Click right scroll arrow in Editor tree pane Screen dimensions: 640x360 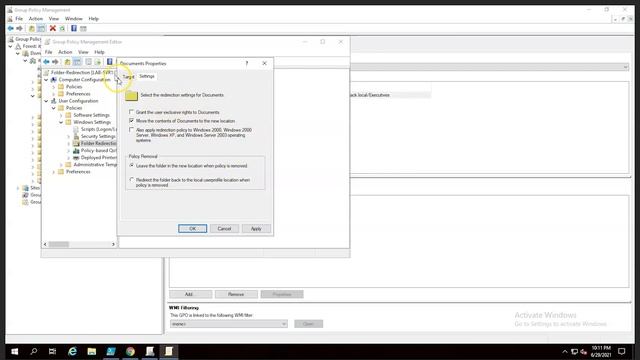pos(113,244)
